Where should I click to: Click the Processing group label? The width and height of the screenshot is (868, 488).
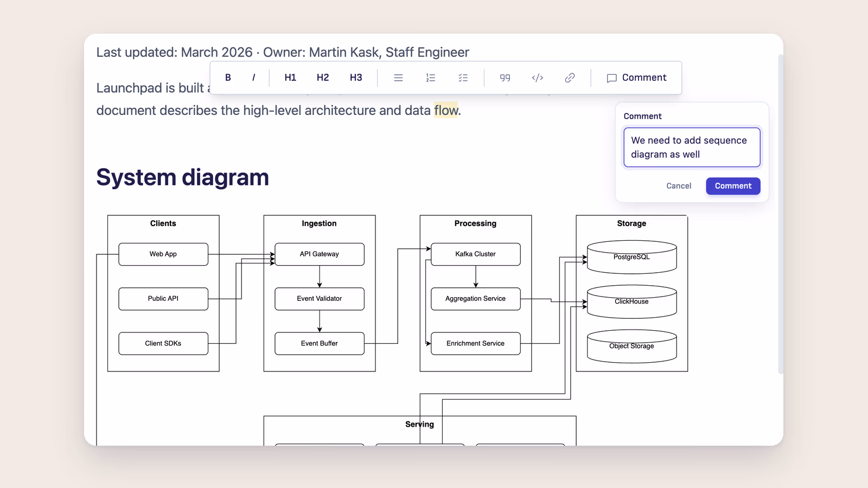(x=476, y=223)
